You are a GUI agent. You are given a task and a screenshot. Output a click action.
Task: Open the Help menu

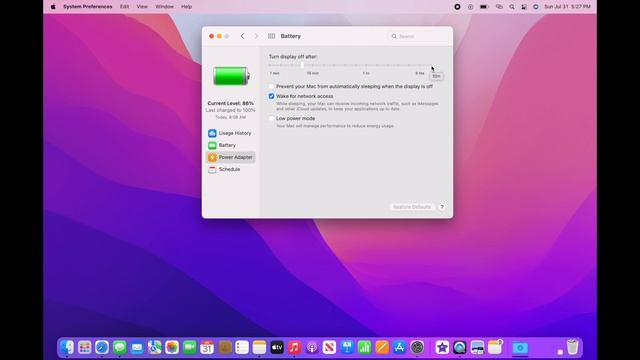point(187,7)
